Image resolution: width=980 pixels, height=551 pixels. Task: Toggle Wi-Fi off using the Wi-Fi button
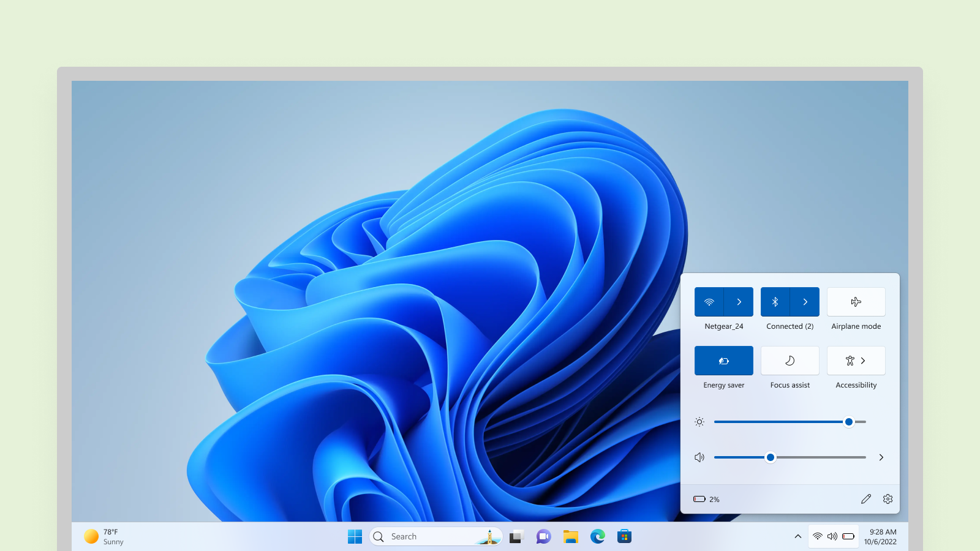(709, 302)
